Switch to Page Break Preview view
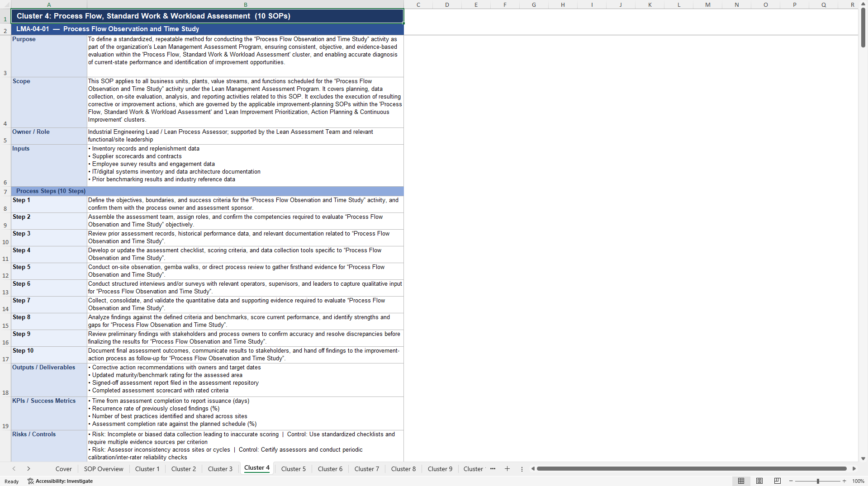Image resolution: width=868 pixels, height=486 pixels. [x=778, y=481]
